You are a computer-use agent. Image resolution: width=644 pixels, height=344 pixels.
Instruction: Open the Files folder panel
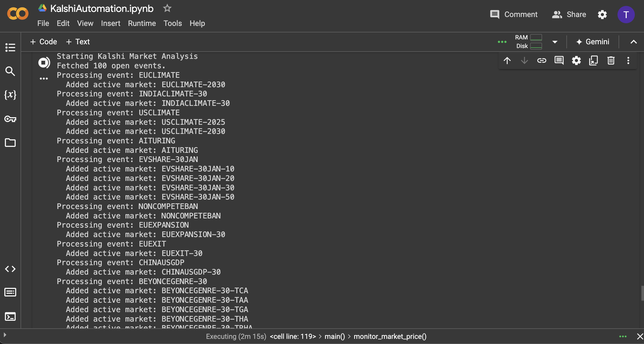10,143
